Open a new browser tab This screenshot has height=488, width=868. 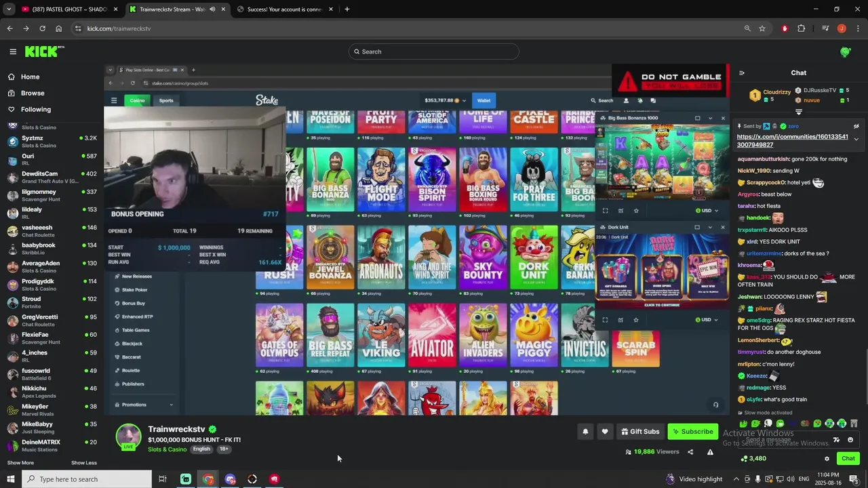pyautogui.click(x=347, y=9)
